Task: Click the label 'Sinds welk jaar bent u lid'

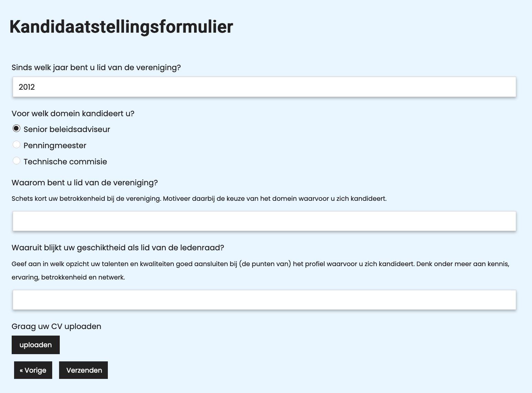Action: (x=97, y=67)
